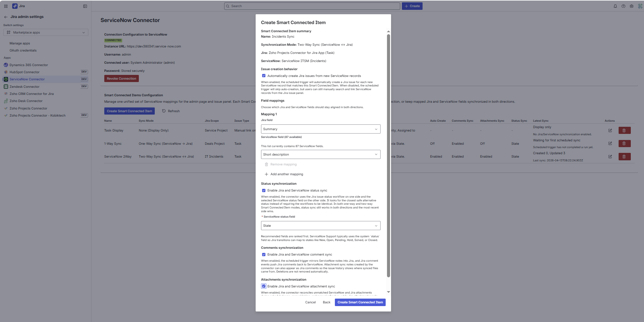
Task: Click Back in the dialog
Action: pyautogui.click(x=326, y=302)
